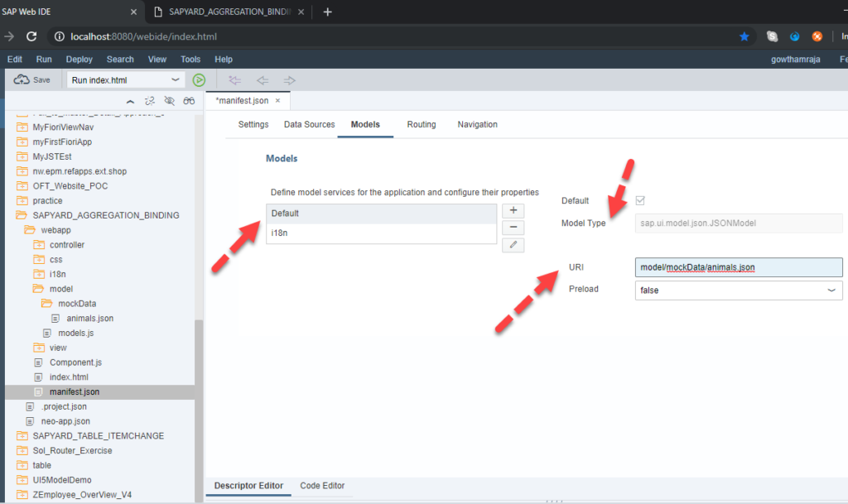Select the Descriptor Editor tab
The height and width of the screenshot is (504, 848).
click(248, 486)
